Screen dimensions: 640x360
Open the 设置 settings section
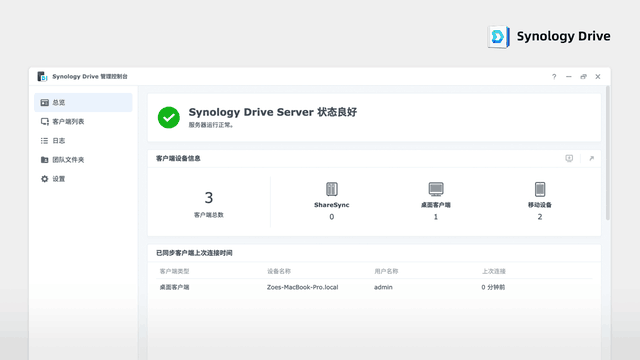pyautogui.click(x=83, y=179)
